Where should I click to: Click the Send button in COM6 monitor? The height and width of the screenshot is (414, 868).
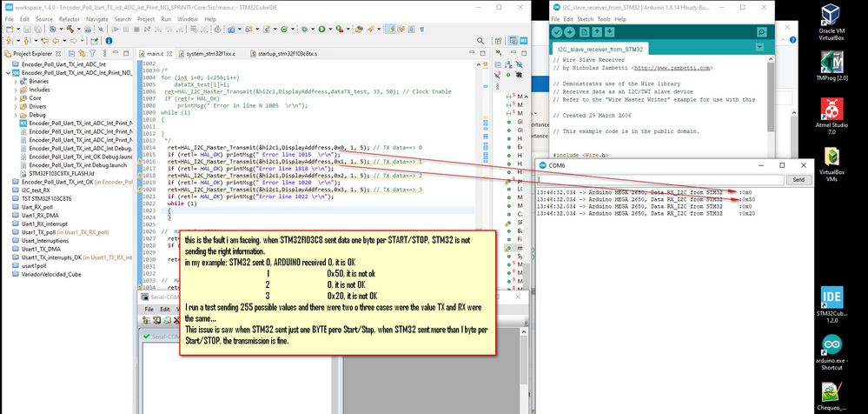tap(798, 179)
